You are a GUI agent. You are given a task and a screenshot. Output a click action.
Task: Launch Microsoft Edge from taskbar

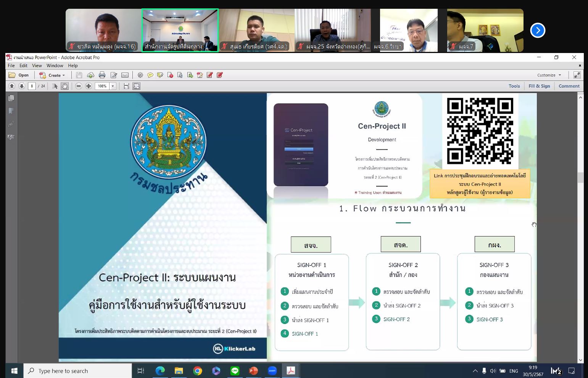point(160,371)
